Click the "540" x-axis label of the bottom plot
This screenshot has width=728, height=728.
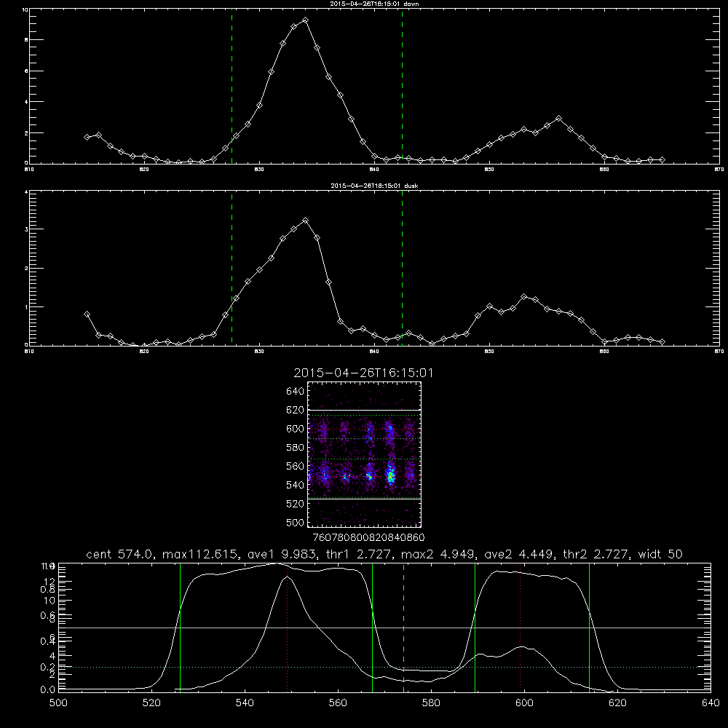(245, 703)
